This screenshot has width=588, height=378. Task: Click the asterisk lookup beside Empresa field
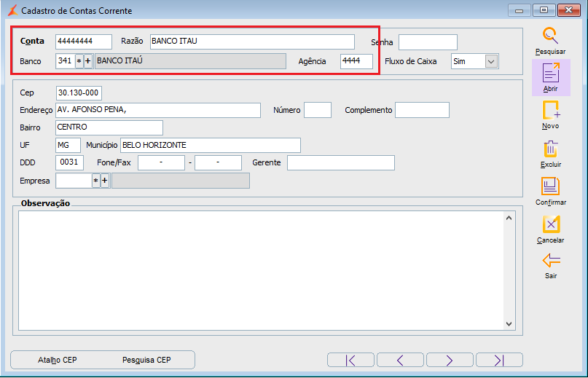(96, 181)
